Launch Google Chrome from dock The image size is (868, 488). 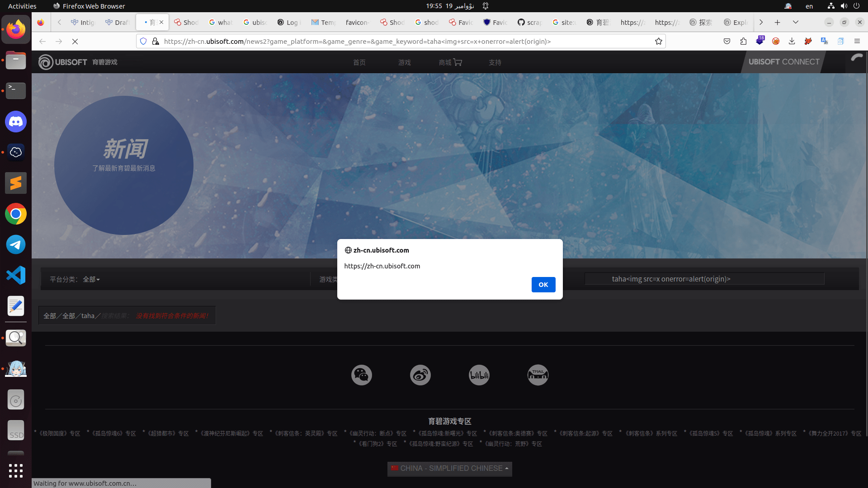click(x=16, y=214)
